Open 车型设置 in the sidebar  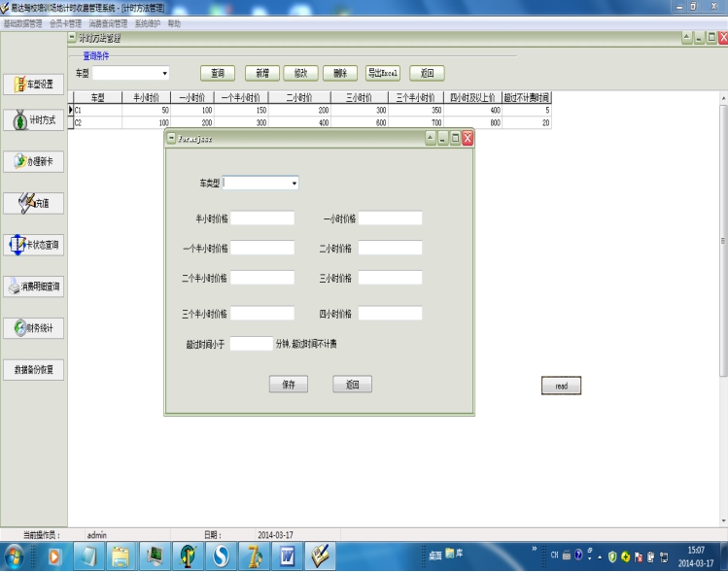[x=33, y=84]
